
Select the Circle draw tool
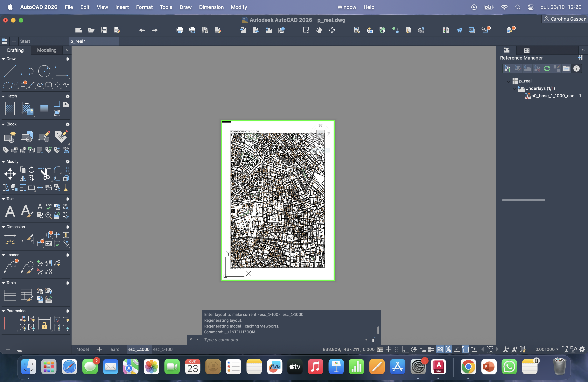coord(44,71)
